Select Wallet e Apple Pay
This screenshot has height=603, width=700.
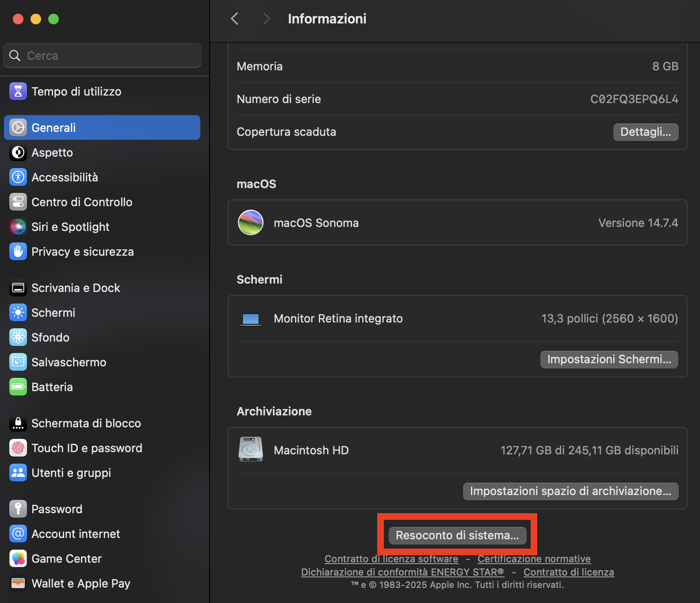(x=102, y=584)
